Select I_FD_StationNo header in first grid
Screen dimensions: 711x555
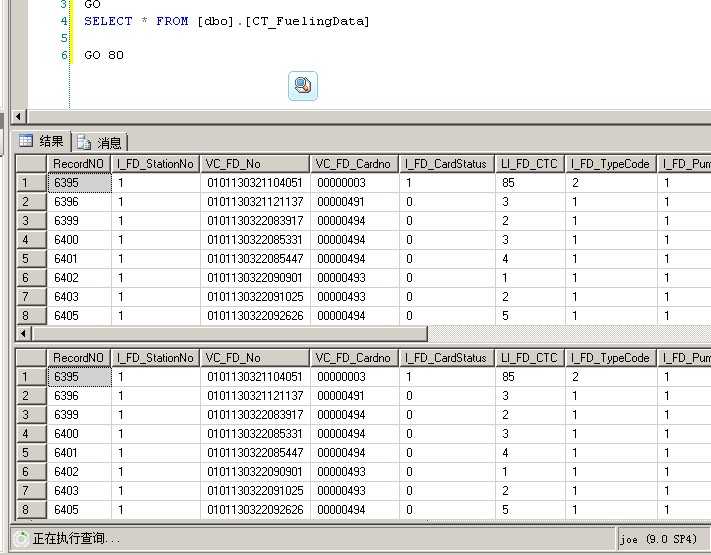156,164
